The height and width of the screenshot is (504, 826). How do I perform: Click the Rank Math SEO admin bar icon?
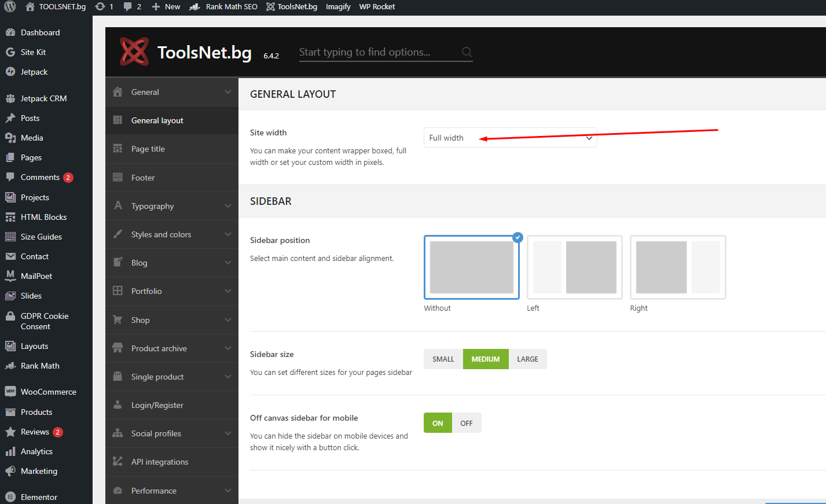click(x=194, y=7)
